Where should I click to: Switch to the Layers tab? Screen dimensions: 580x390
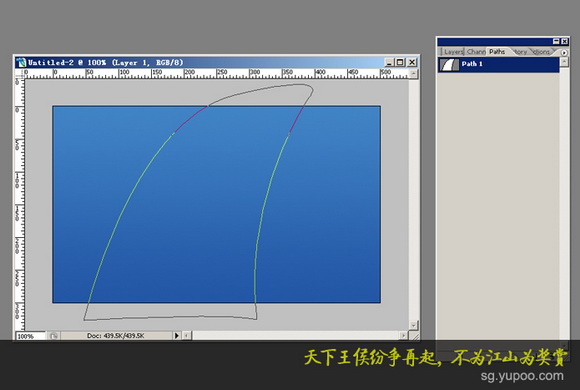453,52
